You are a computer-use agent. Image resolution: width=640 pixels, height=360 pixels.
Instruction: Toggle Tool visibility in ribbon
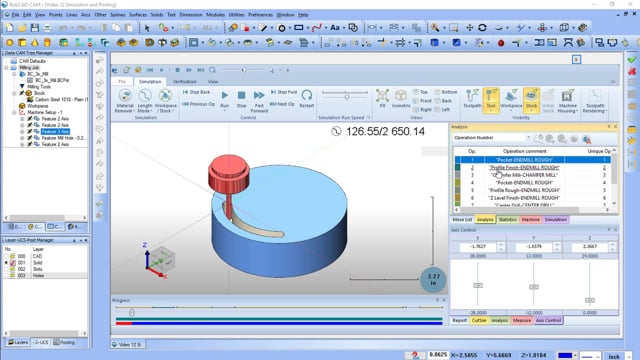pos(491,100)
